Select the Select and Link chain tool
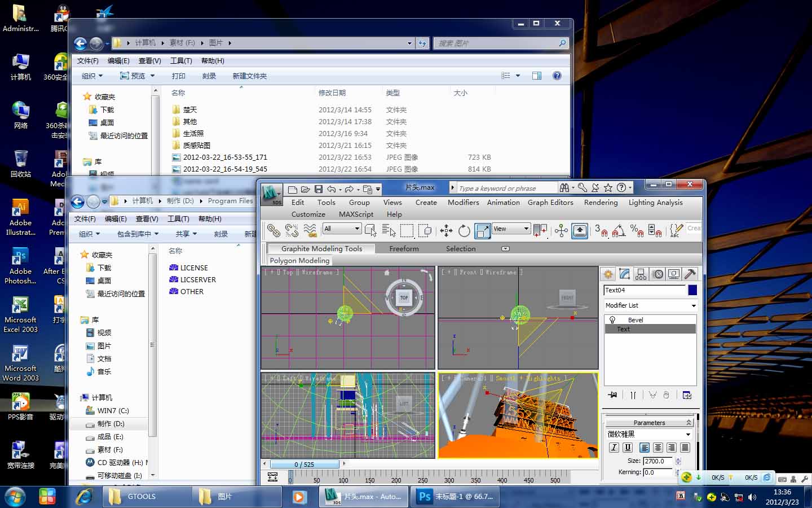 tap(273, 230)
